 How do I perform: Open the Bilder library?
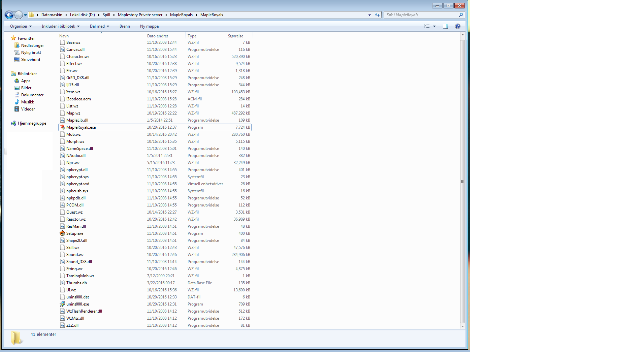26,88
